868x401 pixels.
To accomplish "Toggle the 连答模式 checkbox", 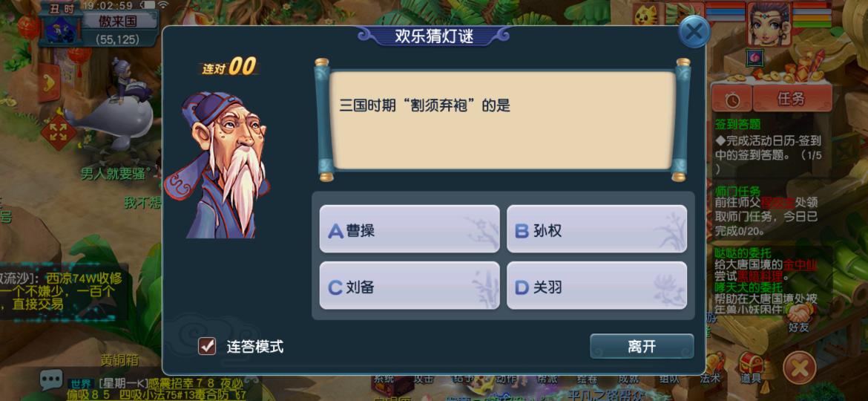I will point(207,346).
